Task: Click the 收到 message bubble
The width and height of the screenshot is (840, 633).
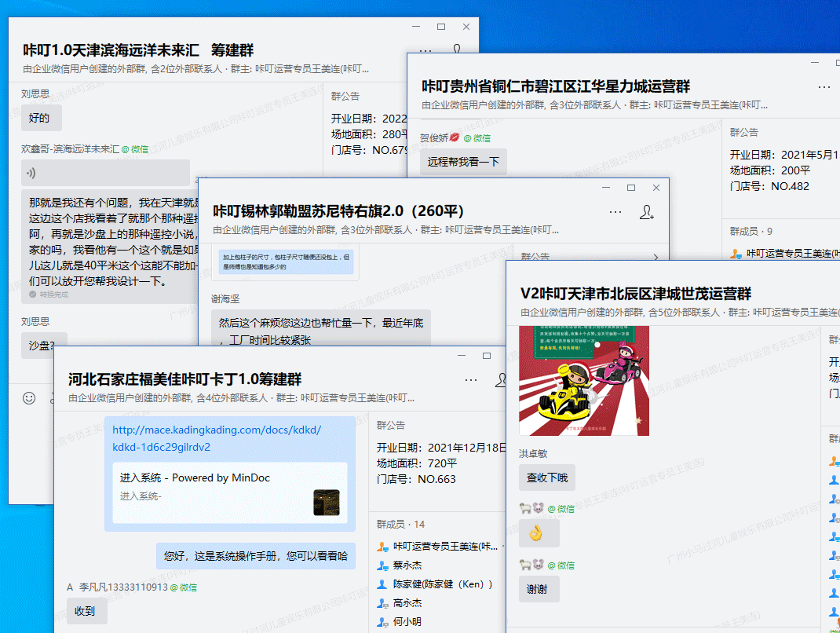Action: [x=87, y=611]
